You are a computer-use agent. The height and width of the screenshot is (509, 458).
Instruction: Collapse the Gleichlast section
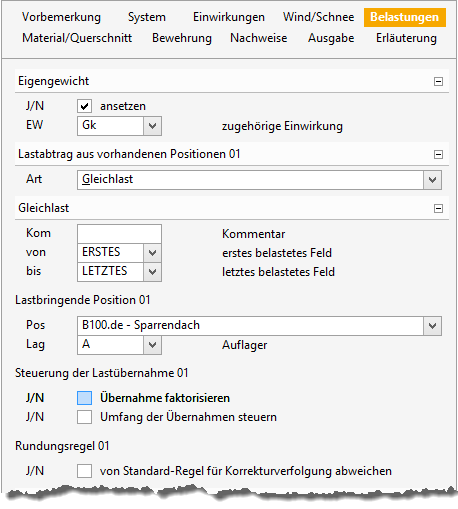point(438,208)
